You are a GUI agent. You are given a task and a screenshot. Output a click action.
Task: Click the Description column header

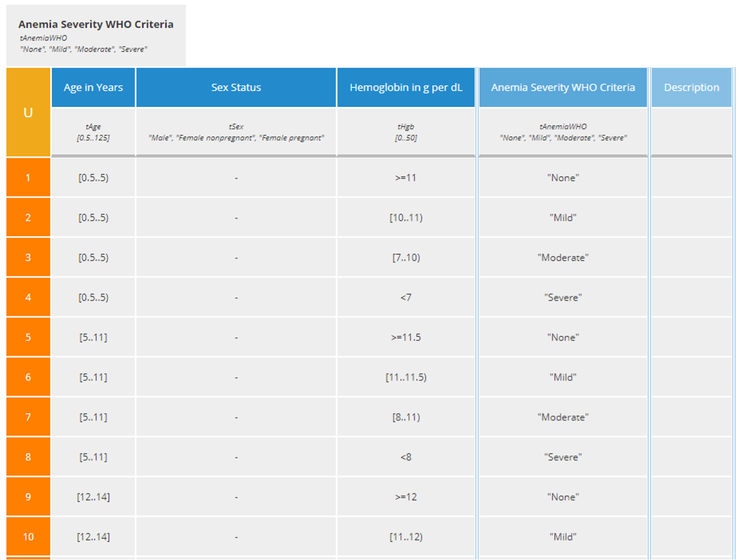tap(691, 87)
